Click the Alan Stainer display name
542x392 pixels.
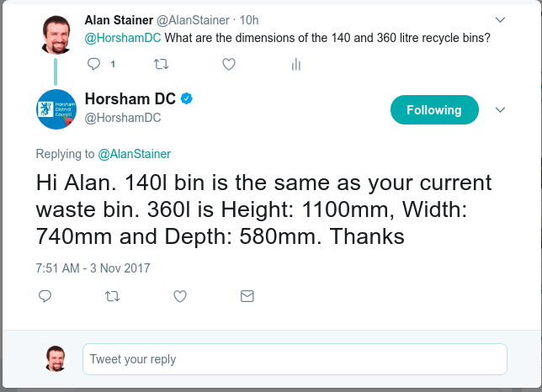click(x=119, y=20)
